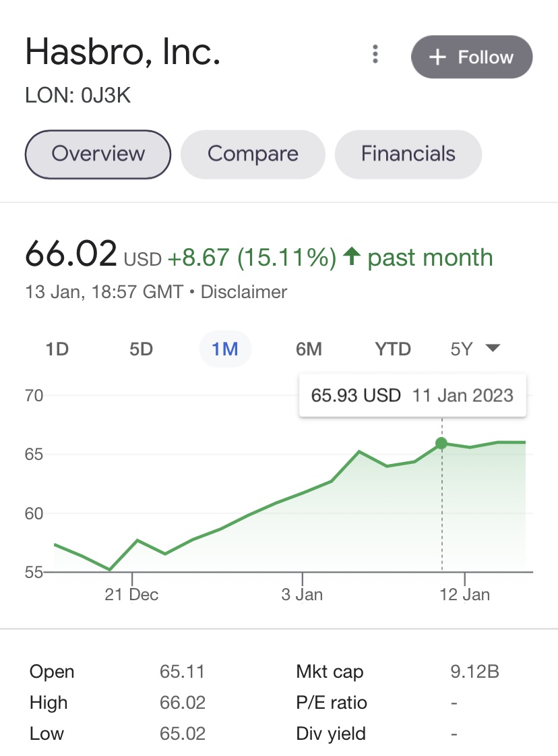Switch to the Compare tab
This screenshot has height=756, width=558.
(x=253, y=154)
